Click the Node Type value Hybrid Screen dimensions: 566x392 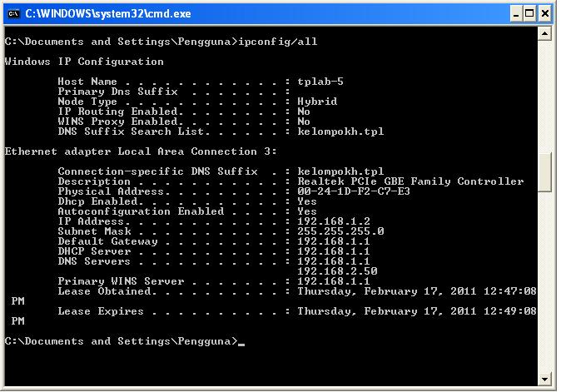317,102
